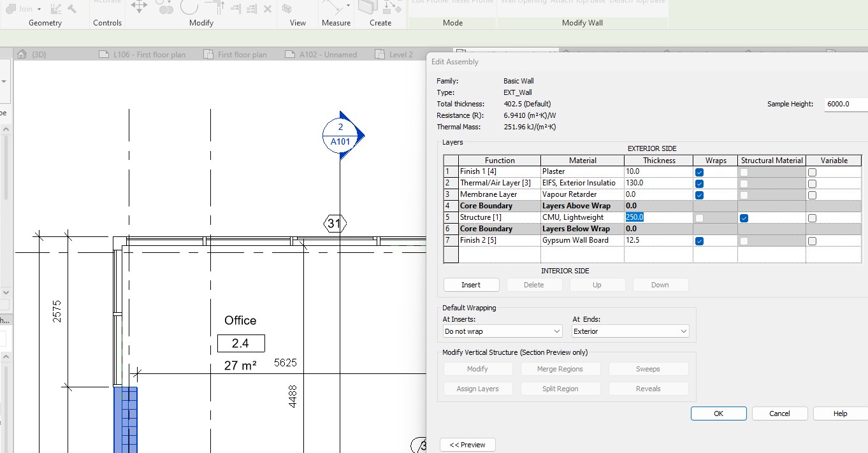Click the house icon on {3D} tab

22,54
